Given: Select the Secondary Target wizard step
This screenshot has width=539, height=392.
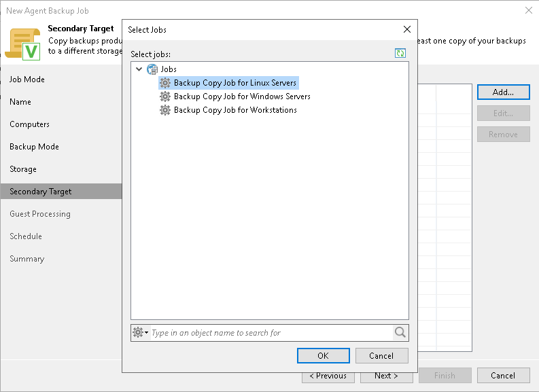Looking at the screenshot, I should (61, 192).
